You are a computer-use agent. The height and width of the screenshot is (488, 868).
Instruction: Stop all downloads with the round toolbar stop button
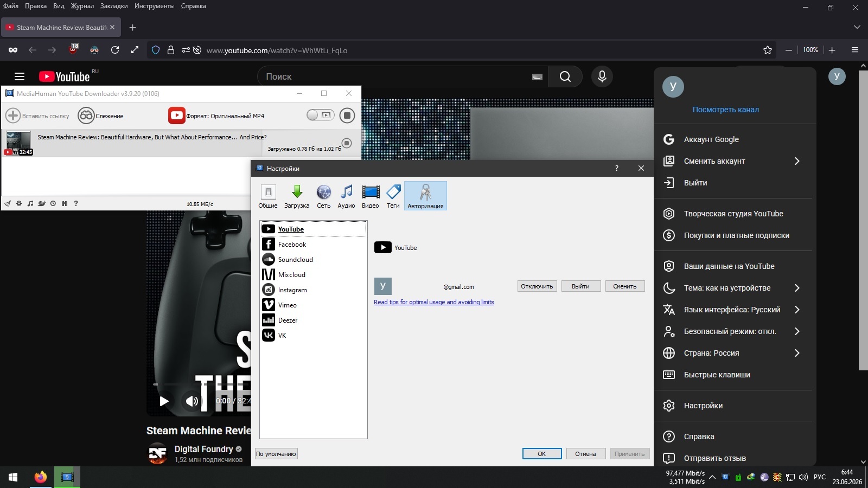347,115
